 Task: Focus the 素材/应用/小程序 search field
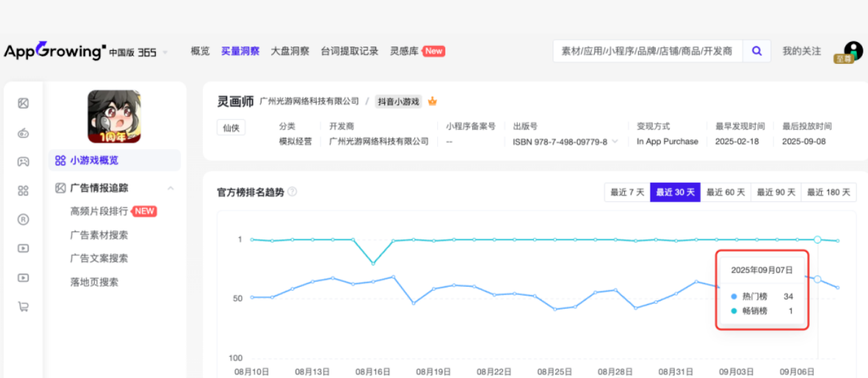648,51
